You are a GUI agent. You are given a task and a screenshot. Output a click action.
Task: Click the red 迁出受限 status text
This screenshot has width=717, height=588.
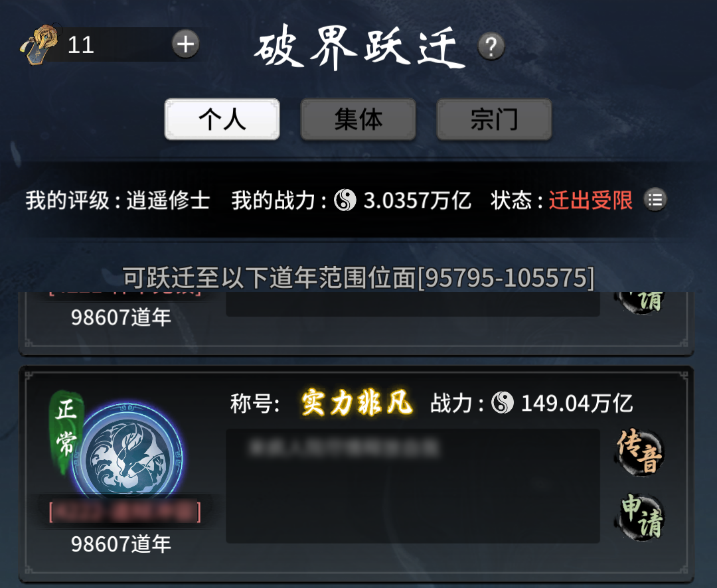tap(591, 200)
